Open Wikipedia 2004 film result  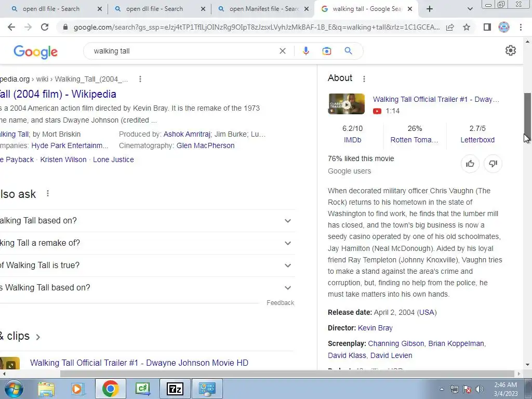tap(58, 94)
